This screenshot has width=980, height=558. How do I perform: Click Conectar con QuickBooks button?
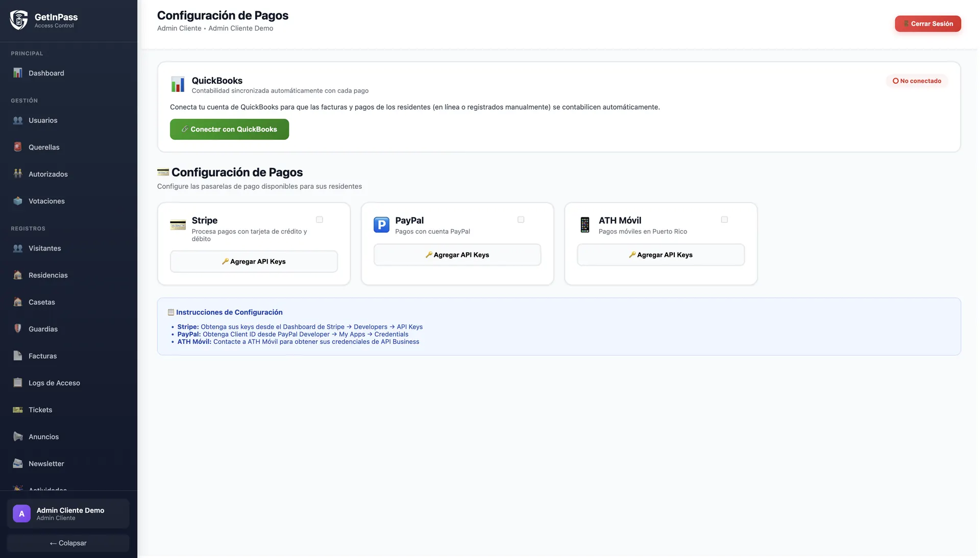[229, 130]
